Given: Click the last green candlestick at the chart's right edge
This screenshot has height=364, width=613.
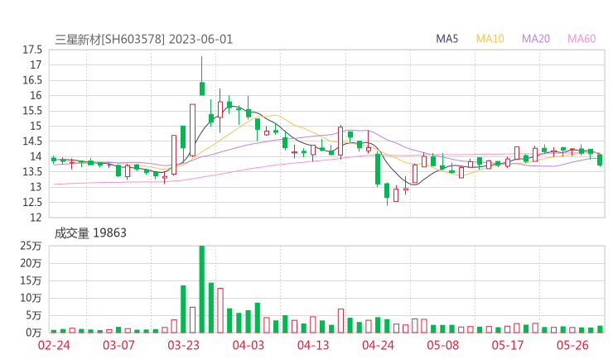Looking at the screenshot, I should pyautogui.click(x=600, y=160).
